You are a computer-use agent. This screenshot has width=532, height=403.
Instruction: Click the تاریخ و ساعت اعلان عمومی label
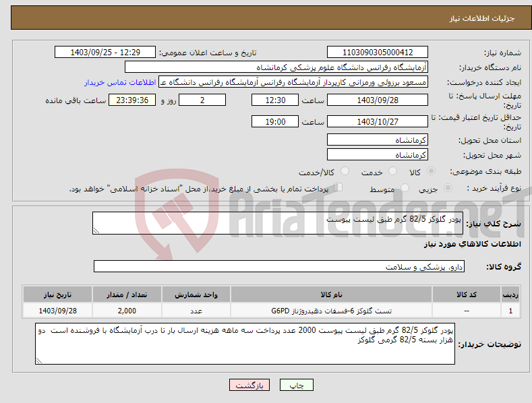pyautogui.click(x=208, y=53)
